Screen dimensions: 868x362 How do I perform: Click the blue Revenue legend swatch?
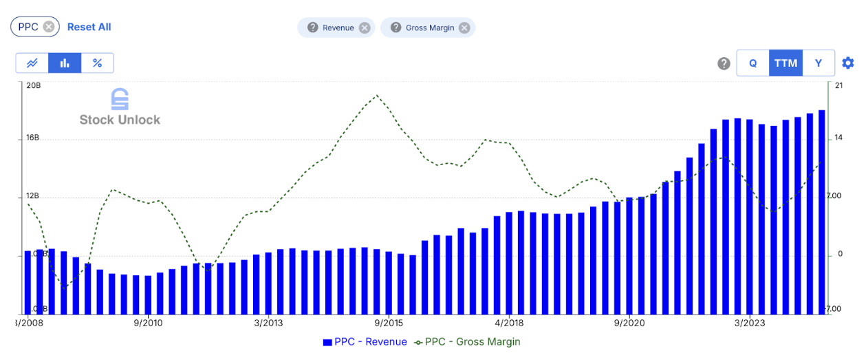click(x=327, y=342)
